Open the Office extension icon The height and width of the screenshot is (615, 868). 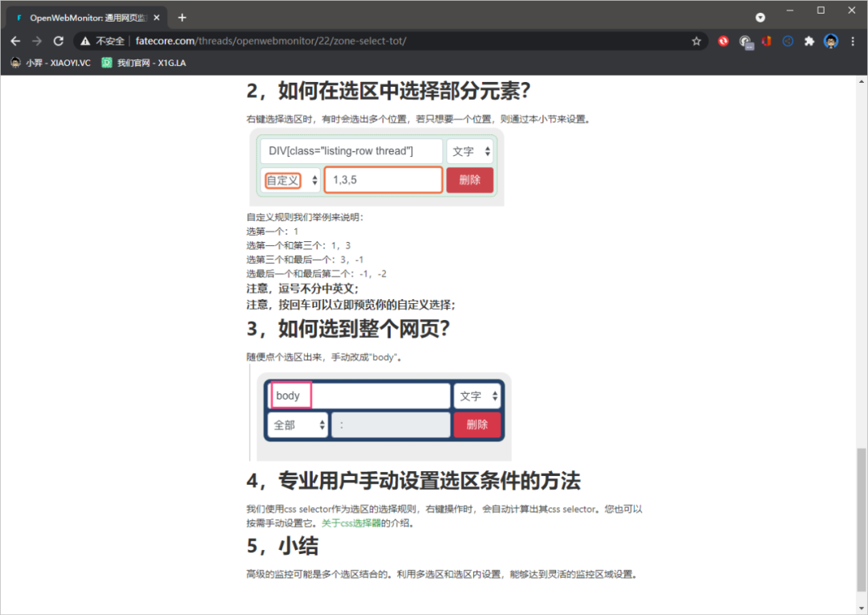(767, 41)
